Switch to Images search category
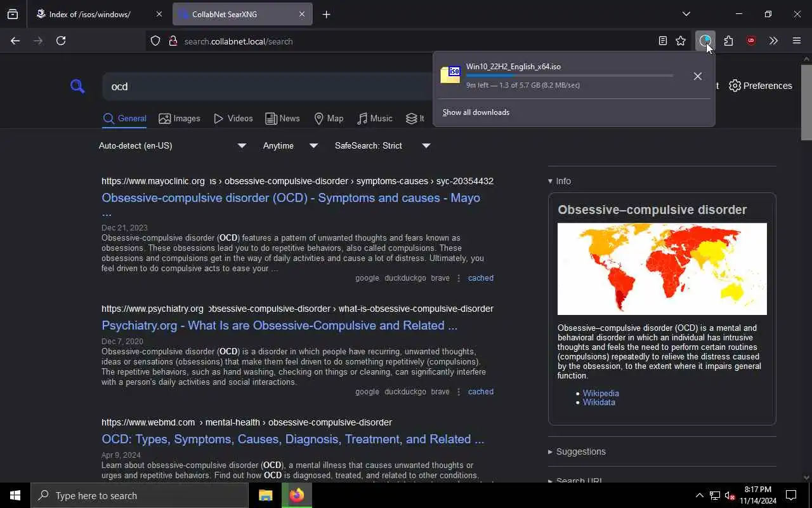 (180, 119)
